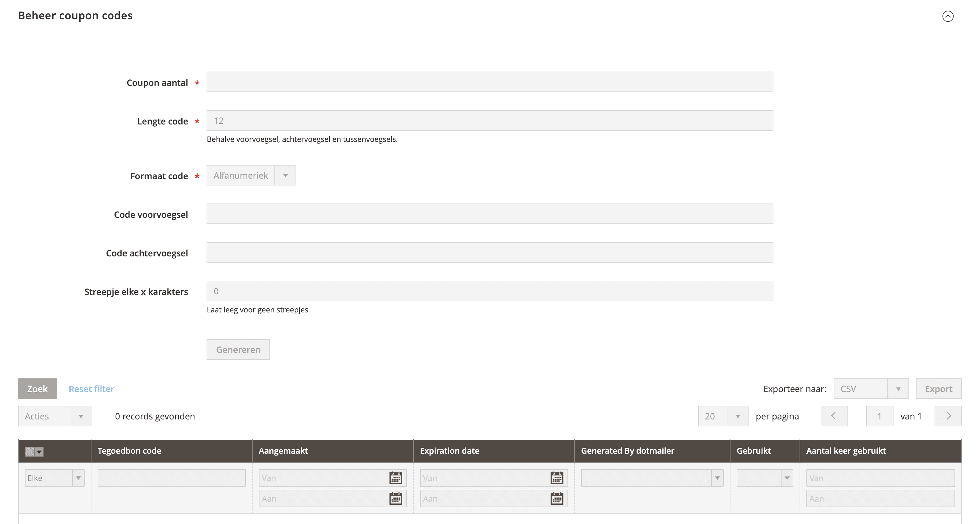Focus the Streepje elke x karakters field
980x524 pixels.
(490, 291)
